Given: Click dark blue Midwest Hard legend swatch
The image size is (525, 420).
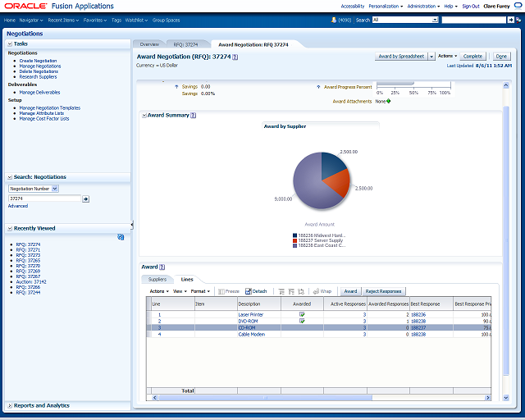Looking at the screenshot, I should pos(295,235).
